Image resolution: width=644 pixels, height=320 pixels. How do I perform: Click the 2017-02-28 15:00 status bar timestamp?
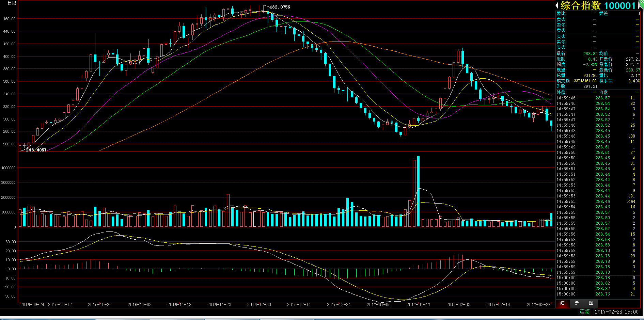616,312
